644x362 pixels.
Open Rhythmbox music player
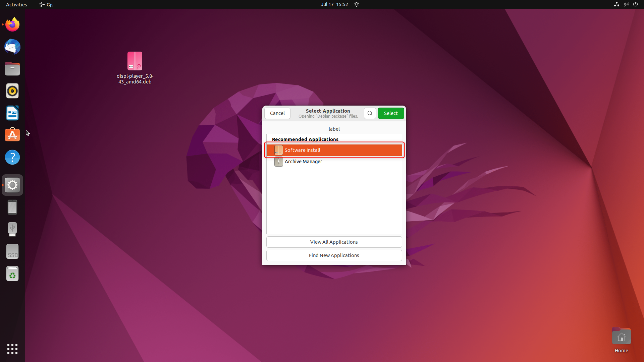[x=12, y=91]
